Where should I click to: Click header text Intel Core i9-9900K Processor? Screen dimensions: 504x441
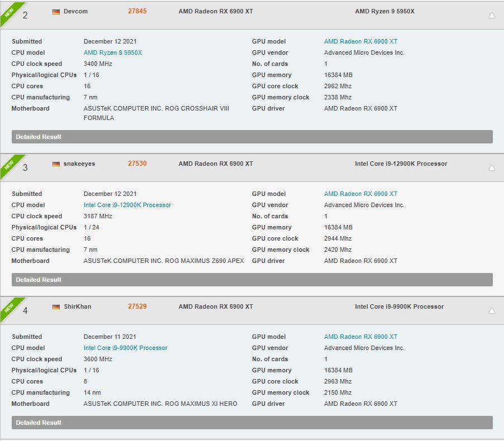pos(399,306)
